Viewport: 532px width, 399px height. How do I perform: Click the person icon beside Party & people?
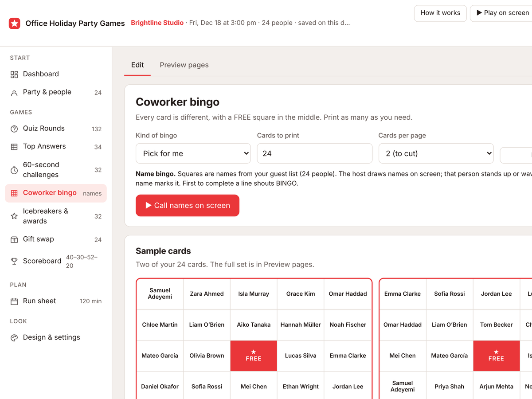click(14, 93)
